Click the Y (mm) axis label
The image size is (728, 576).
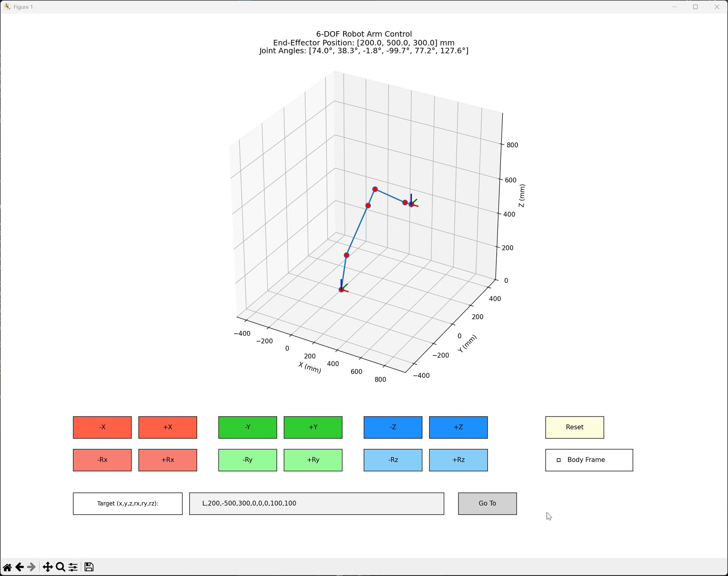(467, 344)
